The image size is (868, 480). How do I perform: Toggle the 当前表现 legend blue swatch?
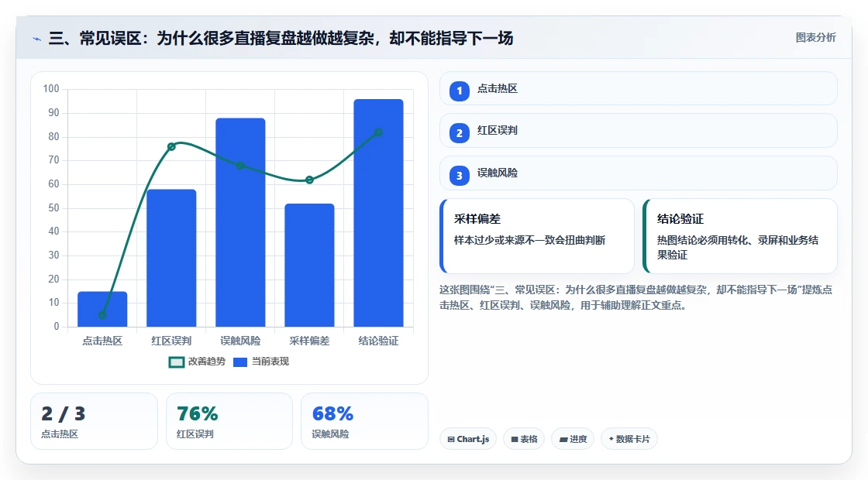239,362
